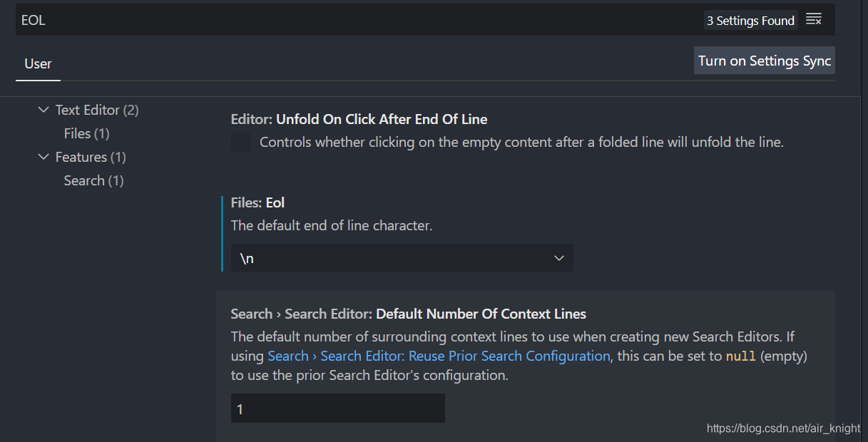Click the 3 Settings Found badge

750,20
